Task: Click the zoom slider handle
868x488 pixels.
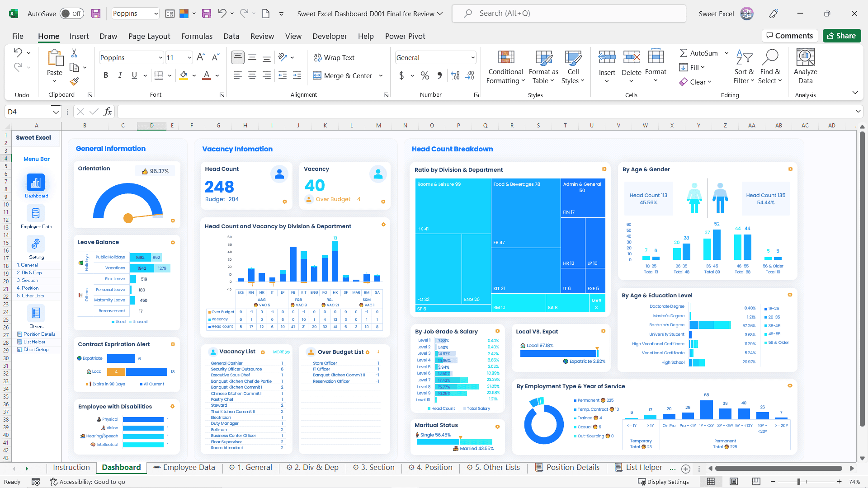Action: pyautogui.click(x=799, y=482)
